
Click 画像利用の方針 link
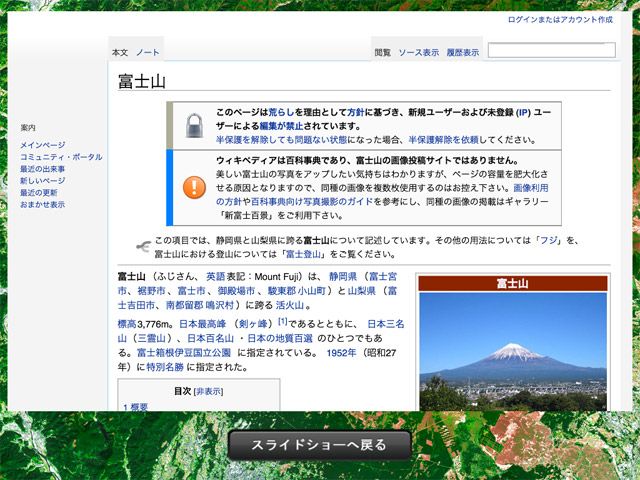(x=531, y=188)
